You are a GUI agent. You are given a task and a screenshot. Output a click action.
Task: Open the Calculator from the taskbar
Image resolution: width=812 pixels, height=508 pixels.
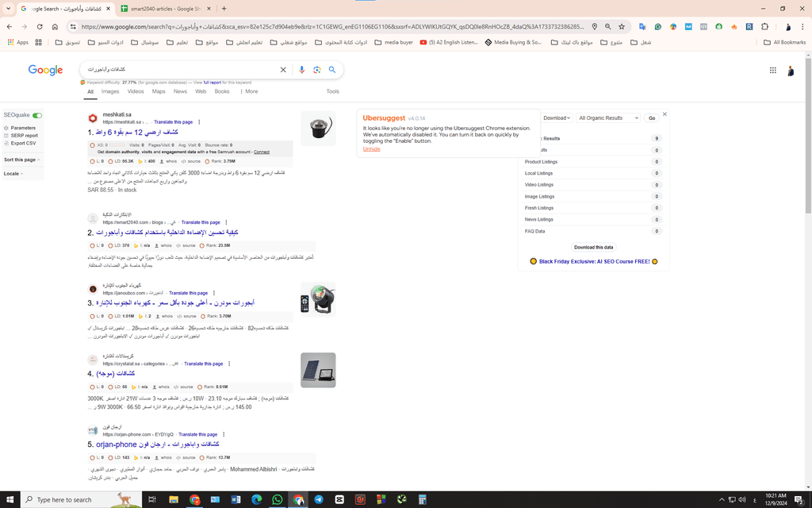(x=422, y=500)
